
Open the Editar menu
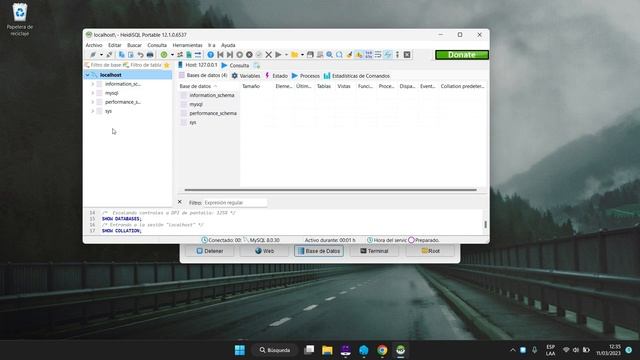pos(115,45)
